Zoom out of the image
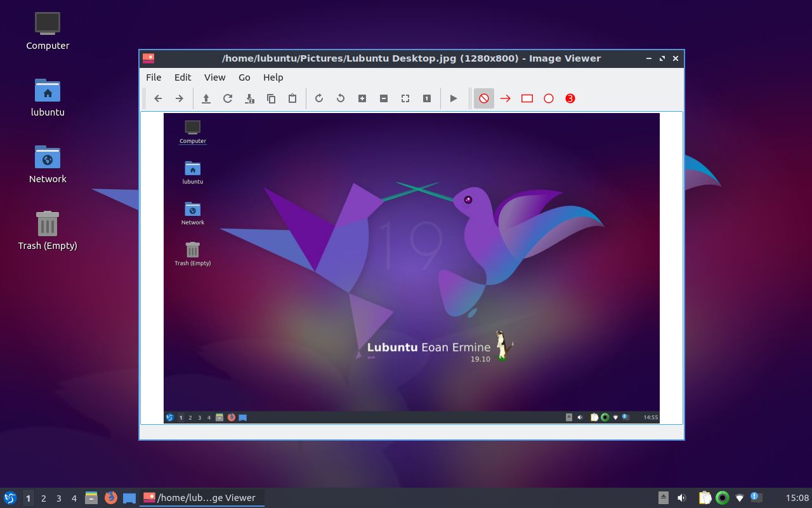Screen dimensions: 812x508 [x=384, y=98]
